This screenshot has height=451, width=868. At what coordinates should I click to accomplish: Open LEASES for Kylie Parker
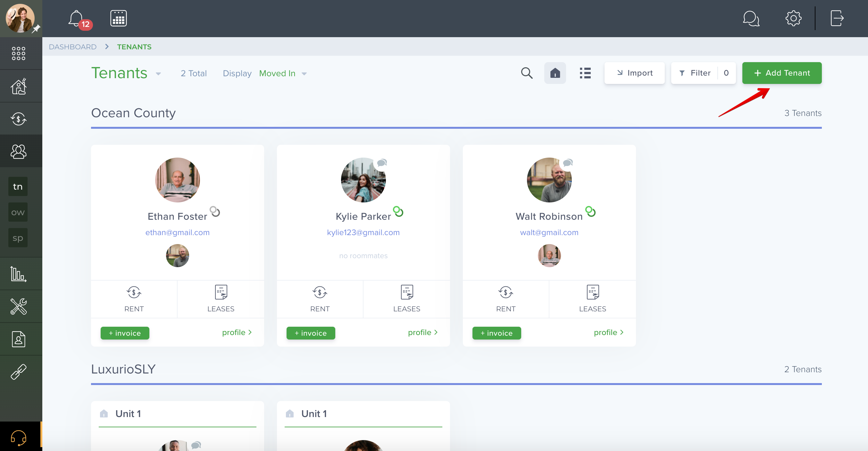(407, 299)
